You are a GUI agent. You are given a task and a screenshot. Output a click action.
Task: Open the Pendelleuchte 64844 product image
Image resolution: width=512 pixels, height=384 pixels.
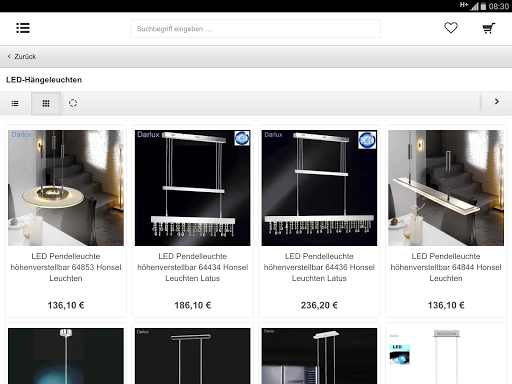pos(446,188)
